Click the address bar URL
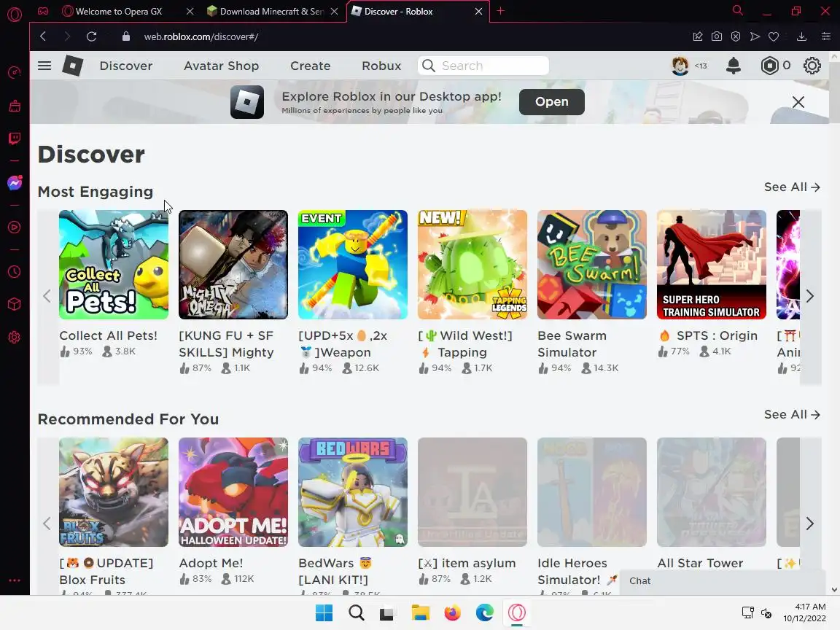This screenshot has width=840, height=630. click(201, 36)
